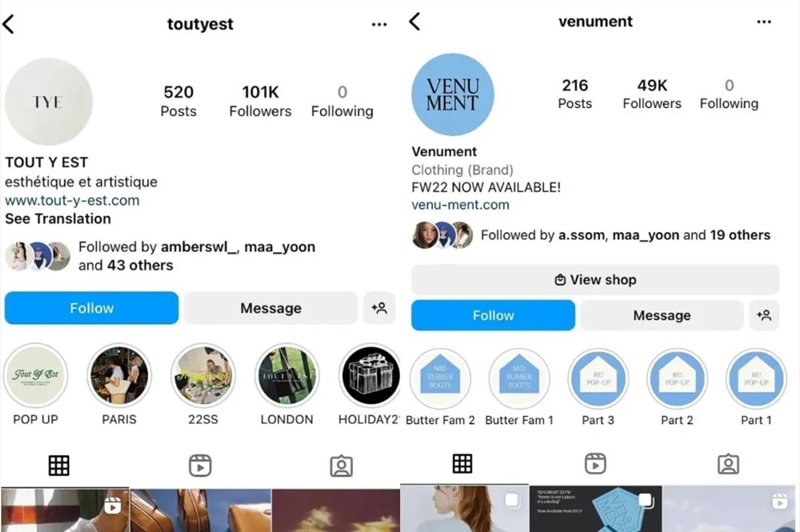Show suggested accounts on toutyest profile
The height and width of the screenshot is (532, 800).
pos(379,308)
